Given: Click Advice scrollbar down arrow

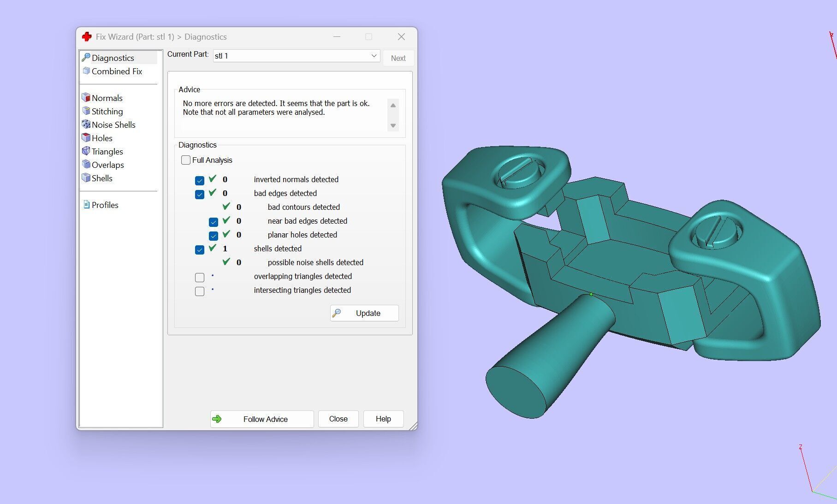Looking at the screenshot, I should (393, 125).
